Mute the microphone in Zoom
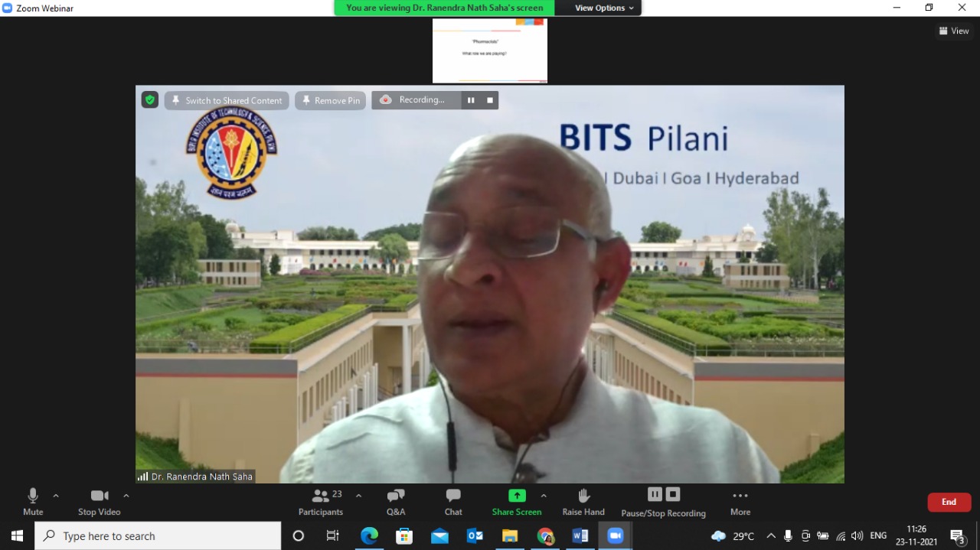The image size is (980, 550). point(33,502)
